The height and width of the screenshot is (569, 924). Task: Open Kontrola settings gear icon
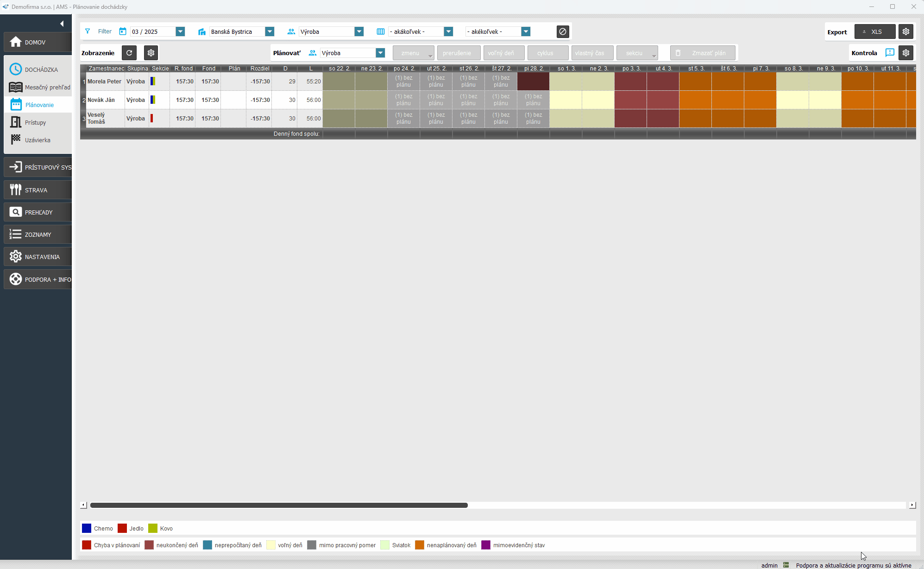(x=906, y=53)
